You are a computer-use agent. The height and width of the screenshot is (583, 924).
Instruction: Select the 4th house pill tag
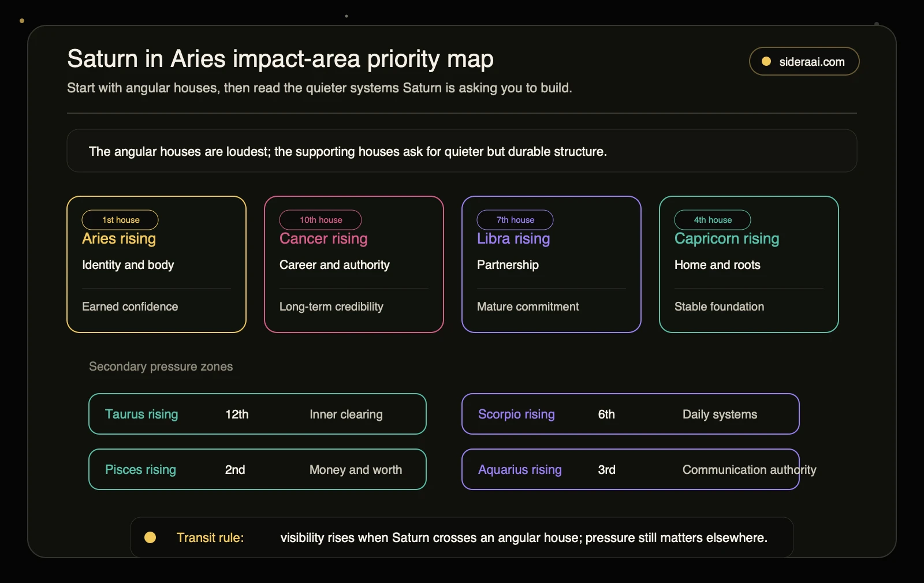click(713, 220)
